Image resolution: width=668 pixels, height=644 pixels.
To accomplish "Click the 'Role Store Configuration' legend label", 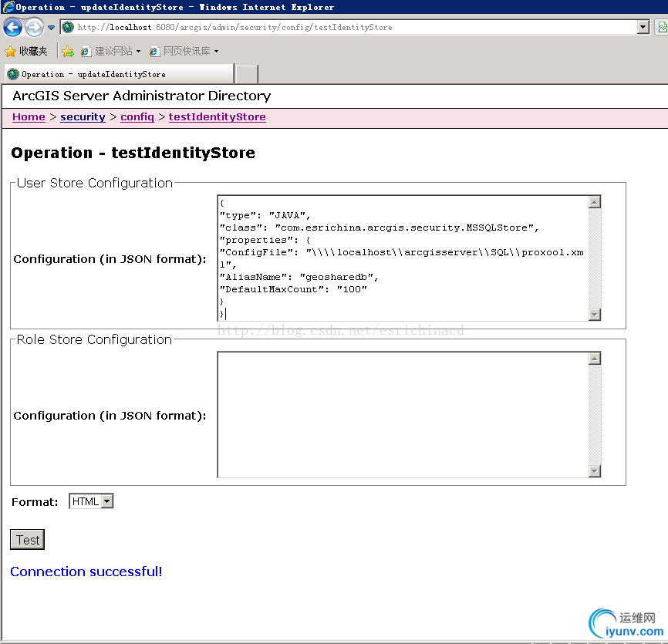I will [x=94, y=340].
